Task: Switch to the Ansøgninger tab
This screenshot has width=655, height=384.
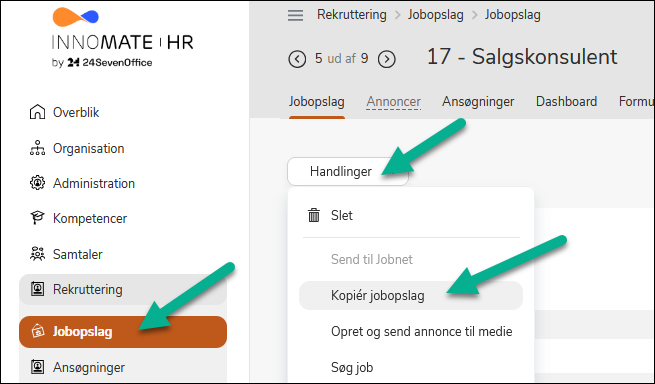Action: [x=478, y=102]
